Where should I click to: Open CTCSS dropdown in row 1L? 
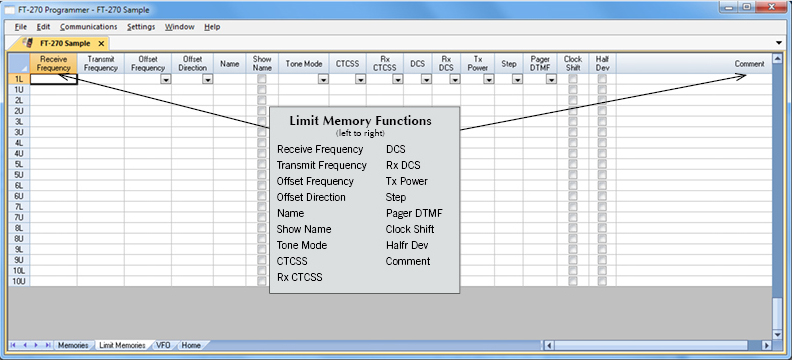pyautogui.click(x=361, y=79)
